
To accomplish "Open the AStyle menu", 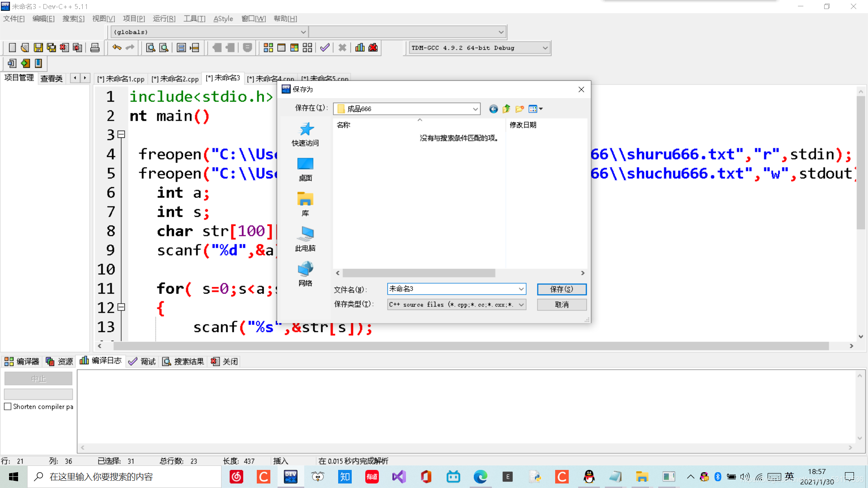I will pyautogui.click(x=223, y=19).
